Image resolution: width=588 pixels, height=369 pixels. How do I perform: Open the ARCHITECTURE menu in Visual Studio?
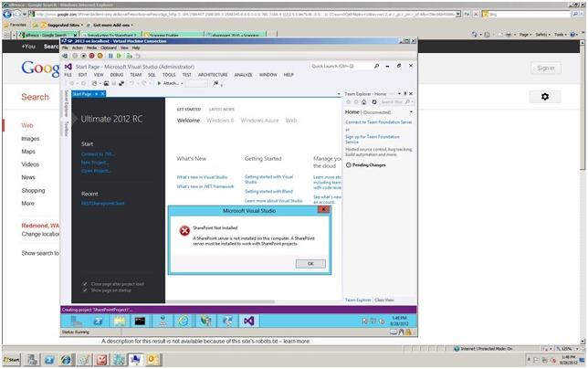pyautogui.click(x=213, y=75)
